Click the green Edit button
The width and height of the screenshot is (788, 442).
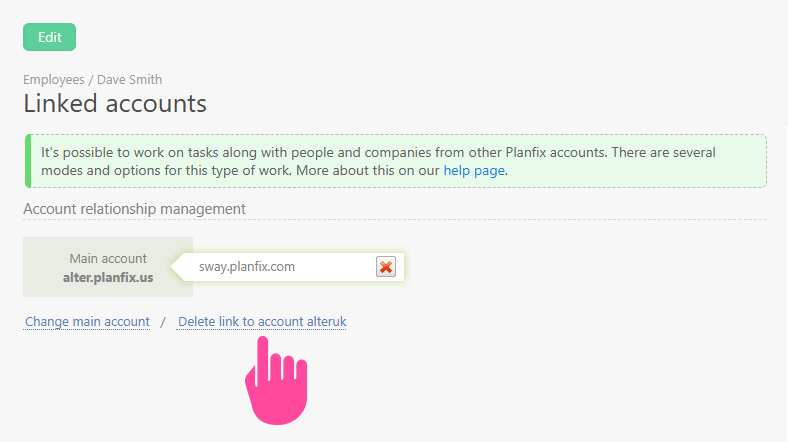pyautogui.click(x=49, y=37)
